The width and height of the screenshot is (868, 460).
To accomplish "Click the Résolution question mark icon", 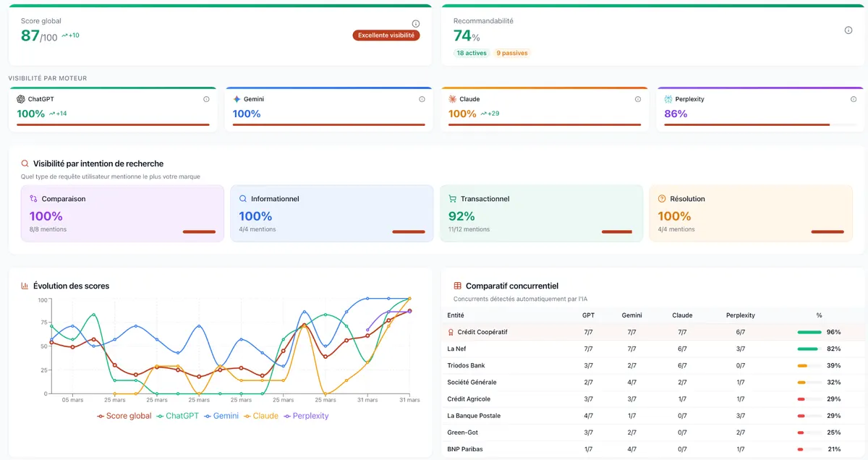I will [x=662, y=199].
